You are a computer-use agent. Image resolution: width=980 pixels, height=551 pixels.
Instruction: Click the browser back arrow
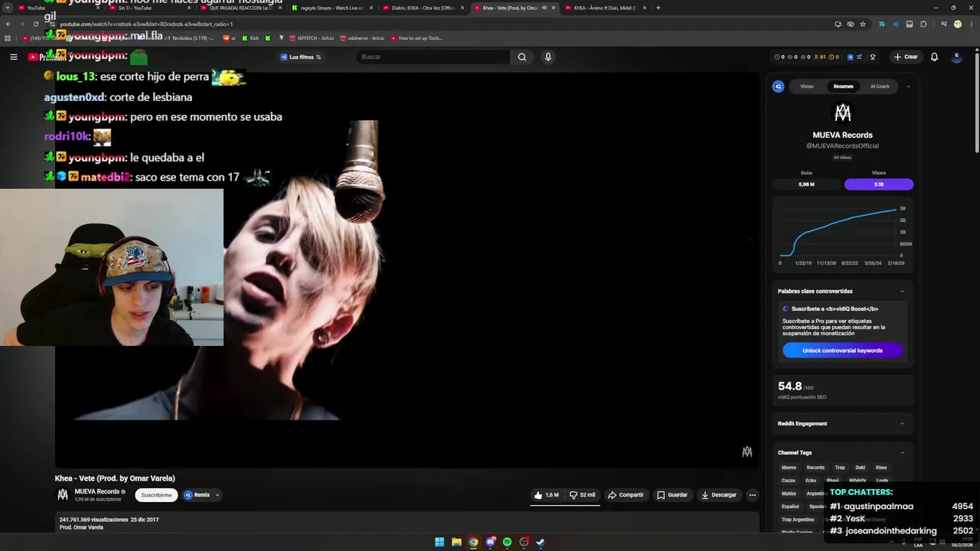[x=8, y=24]
